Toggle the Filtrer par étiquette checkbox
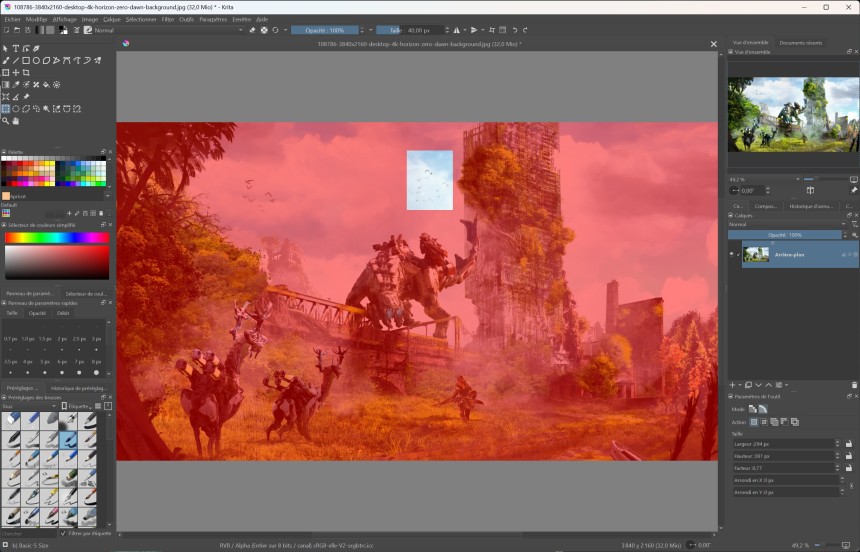The width and height of the screenshot is (860, 552). [63, 533]
